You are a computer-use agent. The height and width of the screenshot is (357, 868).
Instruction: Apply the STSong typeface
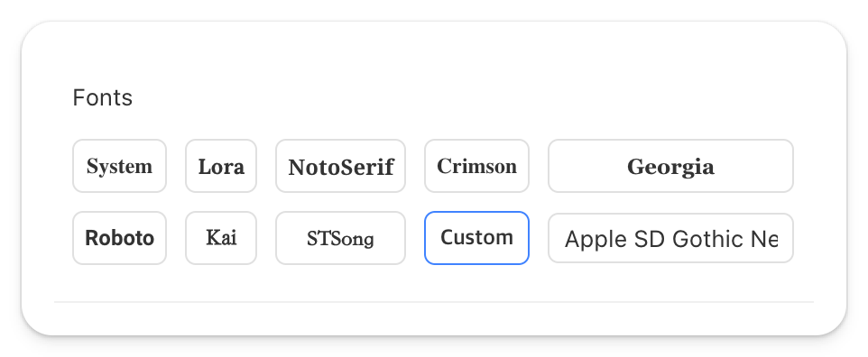tap(340, 238)
